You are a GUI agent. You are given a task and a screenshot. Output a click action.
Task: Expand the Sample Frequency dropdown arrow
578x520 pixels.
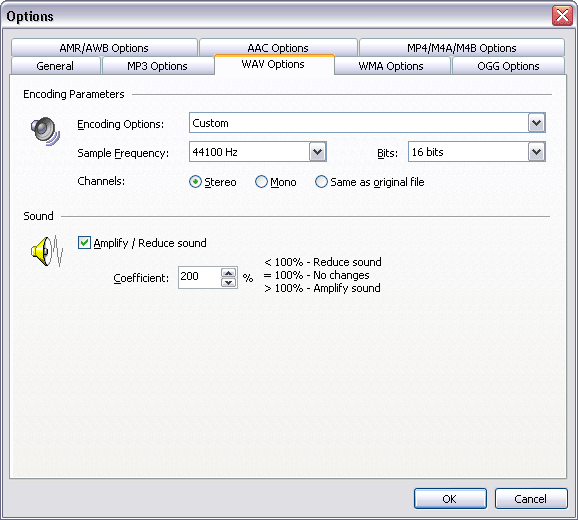[317, 151]
